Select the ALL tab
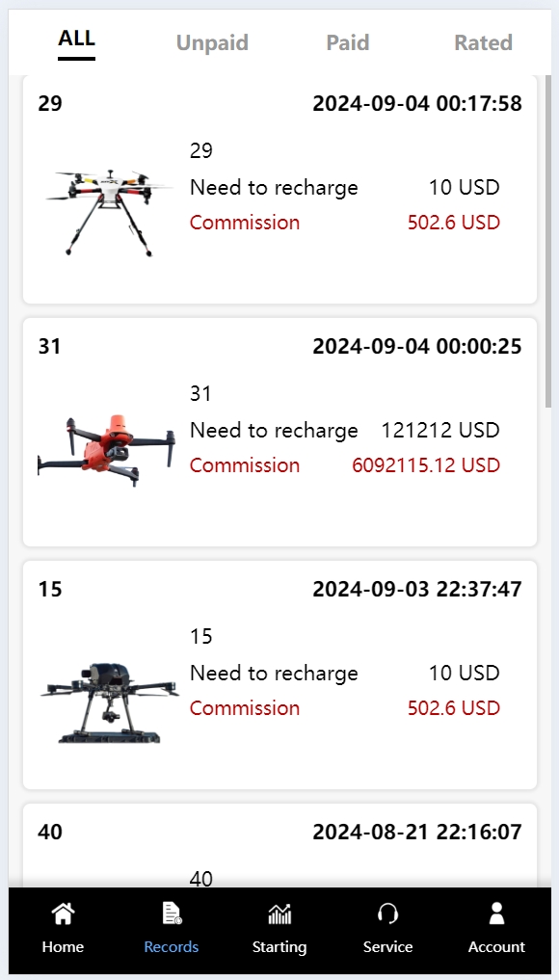Screen dimensions: 559x980 click(76, 39)
